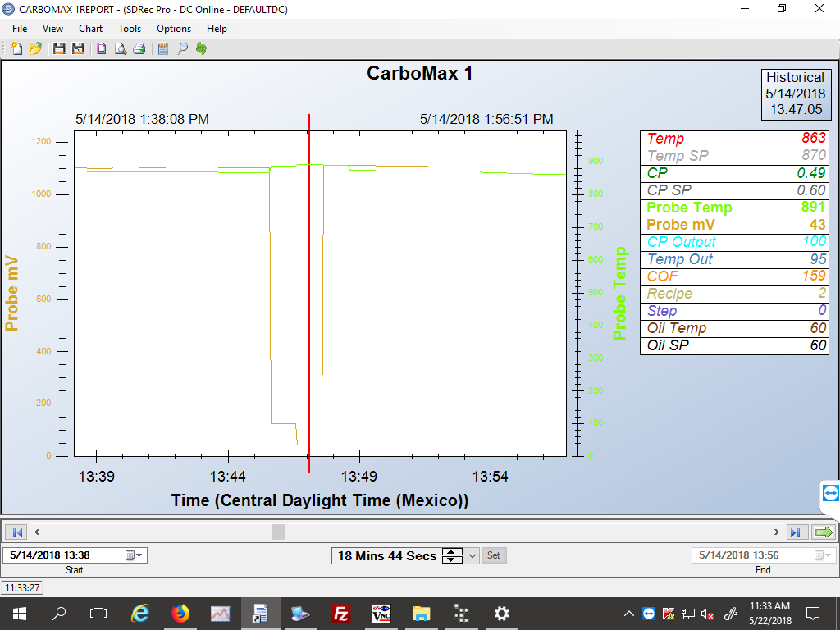Open the Options menu

click(174, 29)
